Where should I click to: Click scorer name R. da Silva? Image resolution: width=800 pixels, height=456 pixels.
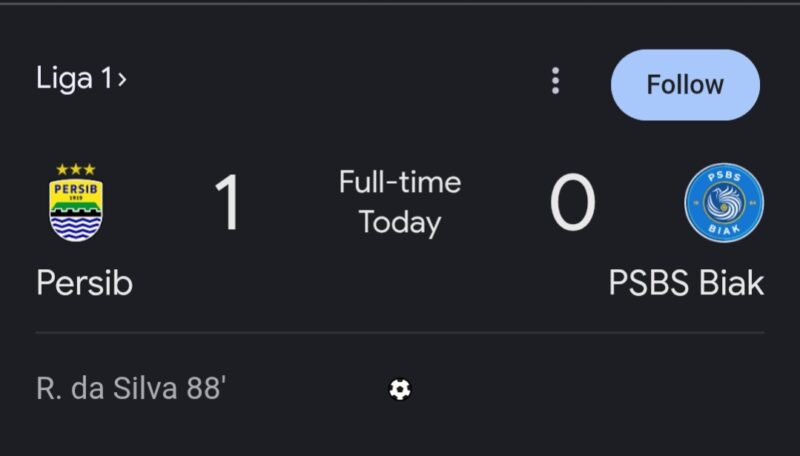click(x=108, y=389)
